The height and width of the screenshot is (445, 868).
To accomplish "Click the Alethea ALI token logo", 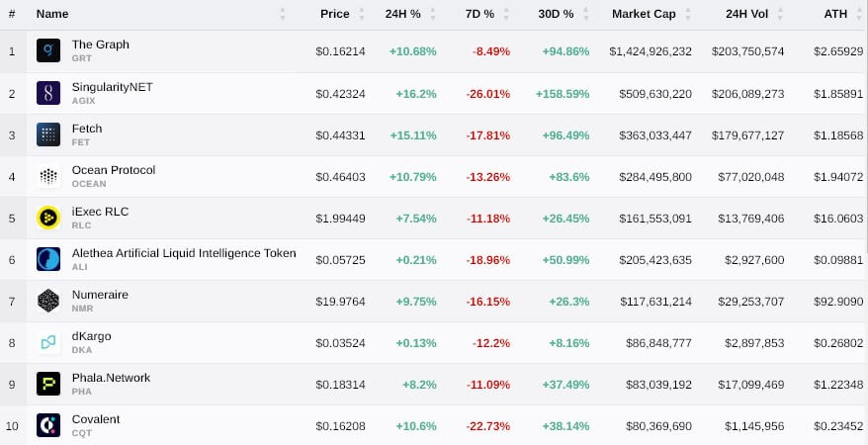I will pyautogui.click(x=48, y=259).
